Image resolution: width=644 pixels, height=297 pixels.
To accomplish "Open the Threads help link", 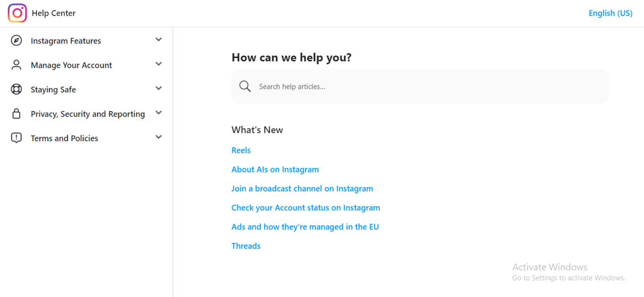I will [x=246, y=246].
